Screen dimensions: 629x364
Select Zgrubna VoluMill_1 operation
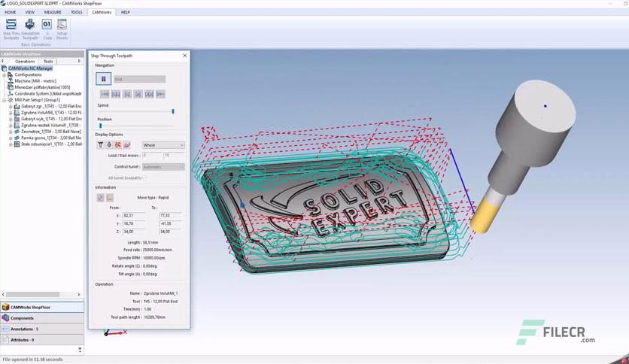point(51,113)
